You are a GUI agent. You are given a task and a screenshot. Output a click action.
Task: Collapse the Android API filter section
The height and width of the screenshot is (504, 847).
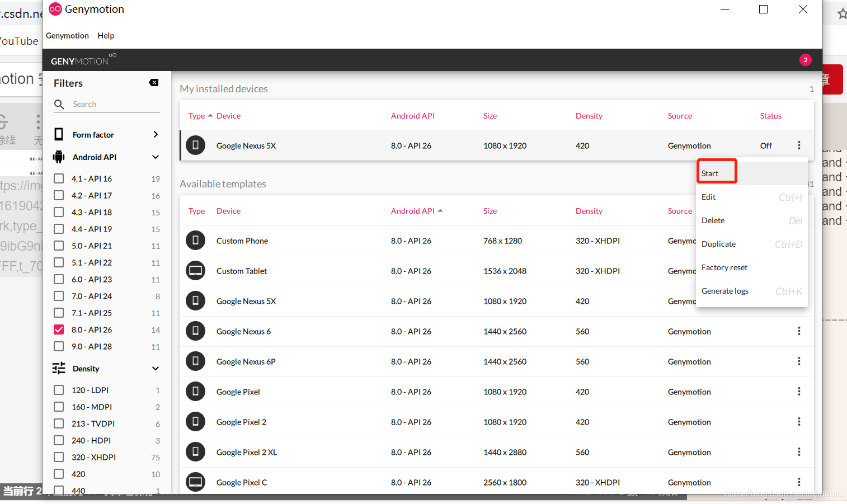156,157
